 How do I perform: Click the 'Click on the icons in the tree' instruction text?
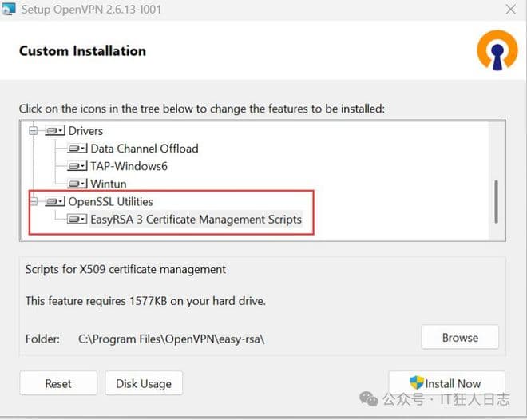coord(202,109)
